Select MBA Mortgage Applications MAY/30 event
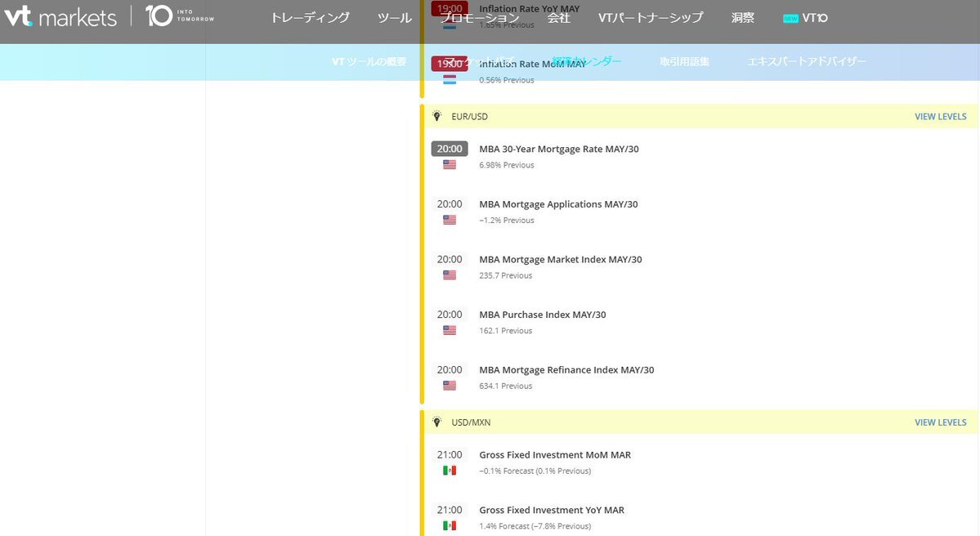The height and width of the screenshot is (536, 980). 558,204
